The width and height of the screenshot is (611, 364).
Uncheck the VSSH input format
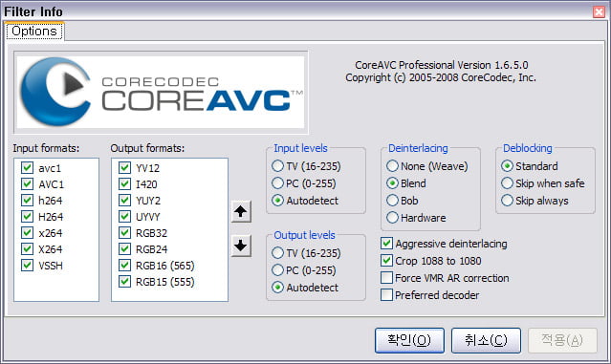[27, 265]
